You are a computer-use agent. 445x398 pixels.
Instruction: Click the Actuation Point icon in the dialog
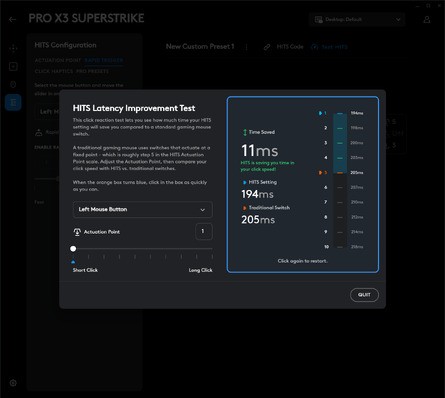[77, 232]
